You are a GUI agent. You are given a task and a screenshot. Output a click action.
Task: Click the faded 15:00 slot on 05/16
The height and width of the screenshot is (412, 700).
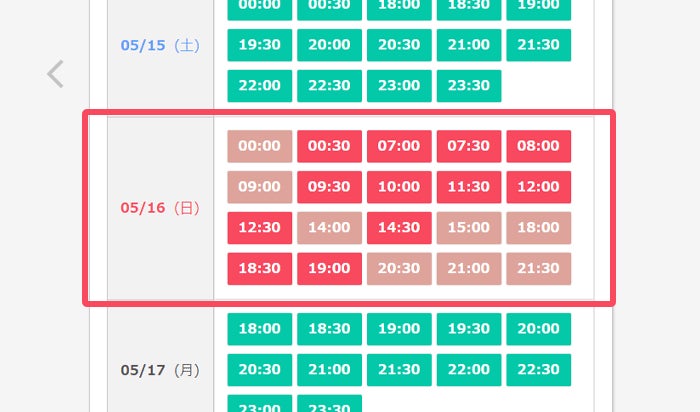click(469, 227)
